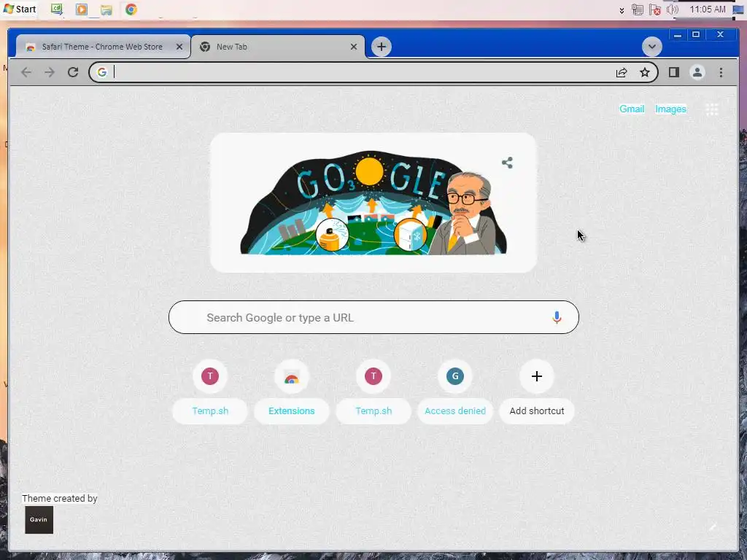Launch Chrome from the quick launch bar
The width and height of the screenshot is (747, 560).
(131, 9)
